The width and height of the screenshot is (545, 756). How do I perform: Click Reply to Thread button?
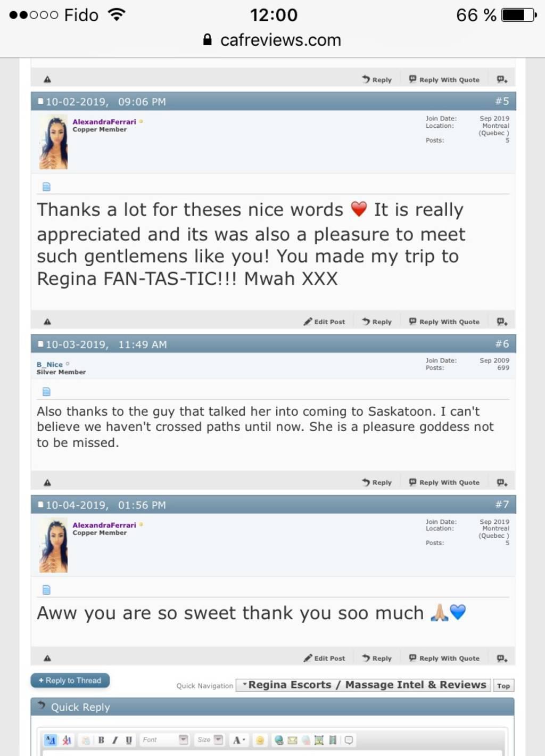coord(70,680)
